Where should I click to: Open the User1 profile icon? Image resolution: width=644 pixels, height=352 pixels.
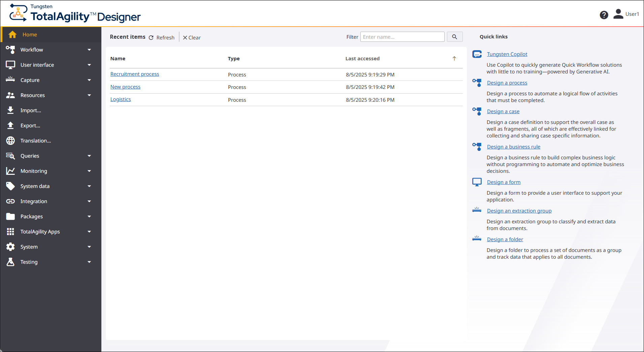coord(618,14)
